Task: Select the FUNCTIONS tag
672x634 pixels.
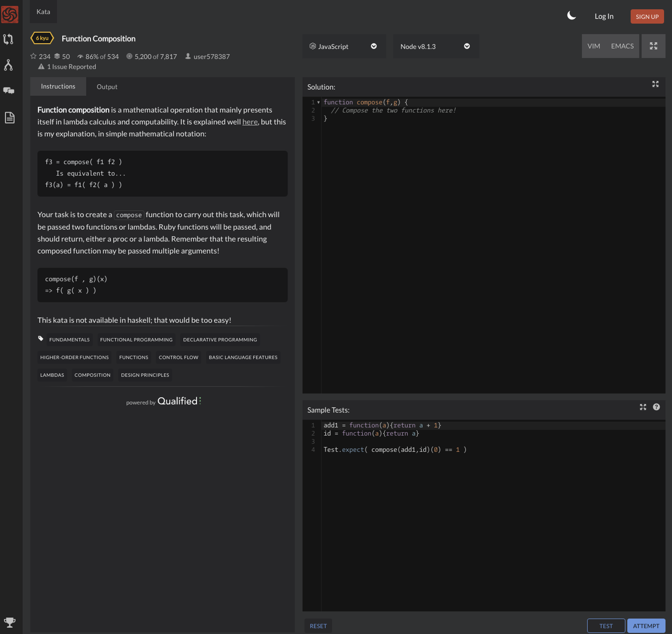Action: pos(134,357)
